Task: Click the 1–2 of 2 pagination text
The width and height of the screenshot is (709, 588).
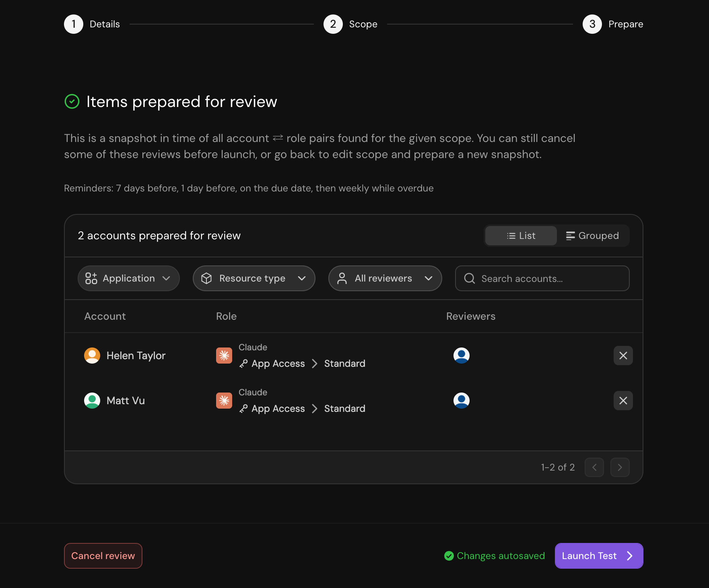Action: [x=558, y=467]
